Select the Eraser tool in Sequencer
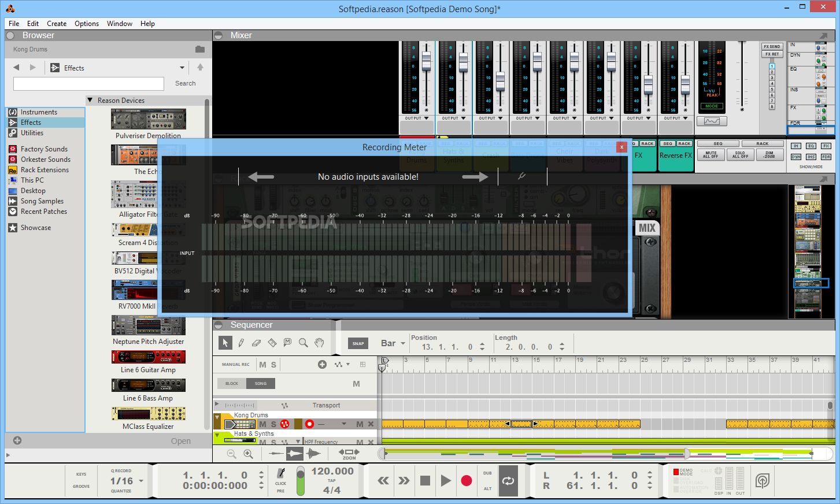Screen dimensions: 840x504 click(257, 343)
